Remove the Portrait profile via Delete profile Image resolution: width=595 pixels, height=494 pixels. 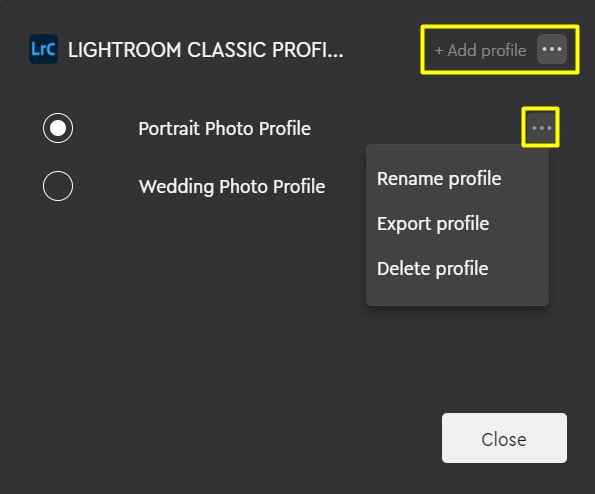[x=433, y=269]
